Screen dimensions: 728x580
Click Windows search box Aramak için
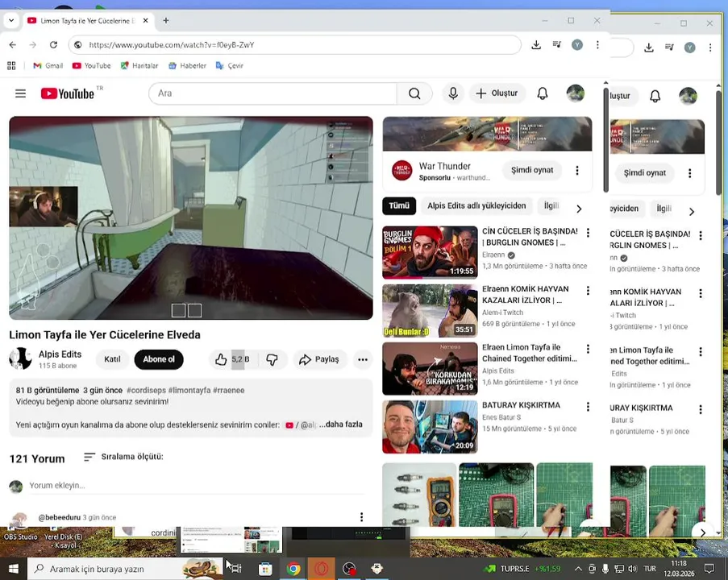[125, 569]
